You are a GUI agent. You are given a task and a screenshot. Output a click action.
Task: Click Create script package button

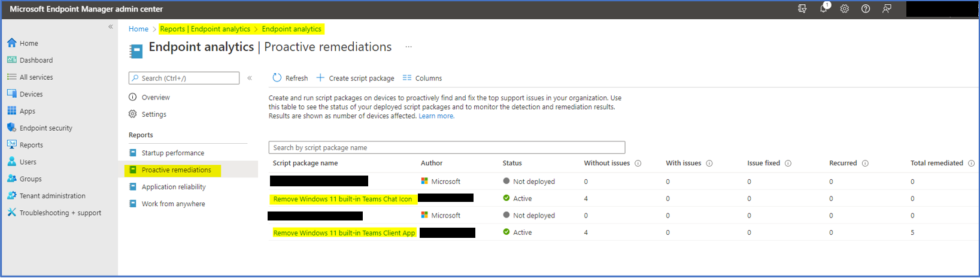tap(356, 78)
